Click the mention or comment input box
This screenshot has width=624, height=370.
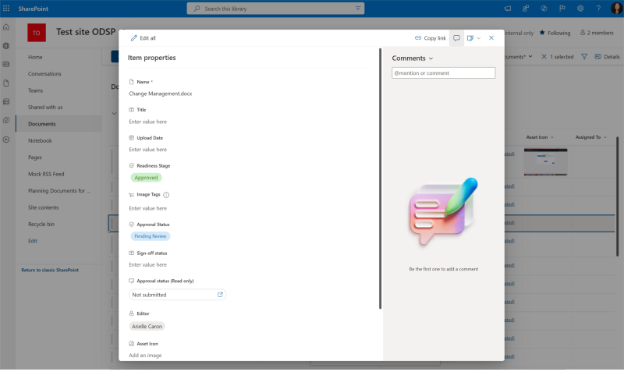pyautogui.click(x=443, y=73)
